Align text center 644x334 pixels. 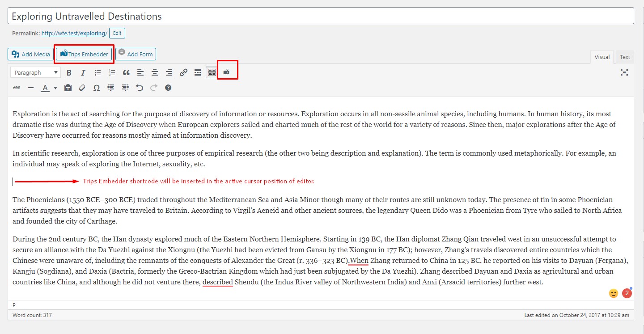pyautogui.click(x=155, y=72)
